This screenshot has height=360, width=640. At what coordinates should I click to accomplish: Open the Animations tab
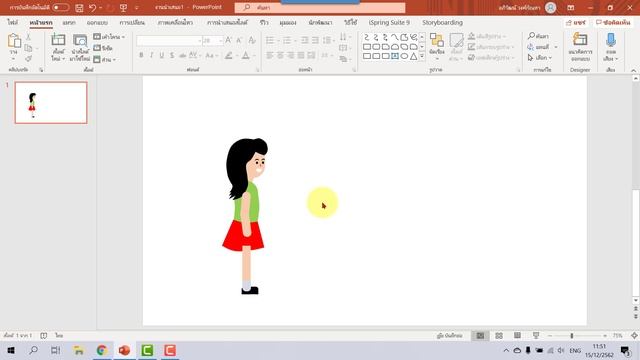point(176,22)
